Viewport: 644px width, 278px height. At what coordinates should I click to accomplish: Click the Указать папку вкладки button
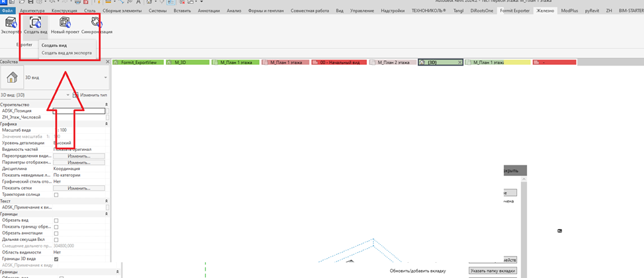click(x=493, y=271)
